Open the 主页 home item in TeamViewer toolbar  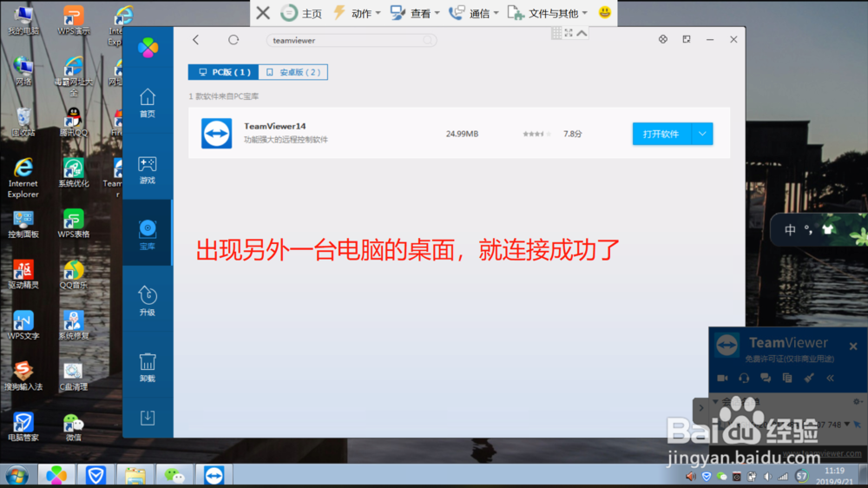point(301,13)
